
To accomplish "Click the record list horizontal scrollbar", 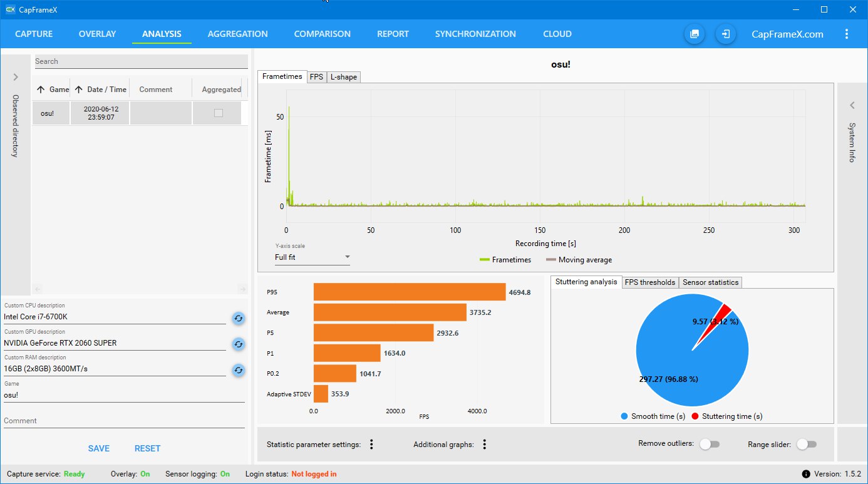I will (x=140, y=289).
